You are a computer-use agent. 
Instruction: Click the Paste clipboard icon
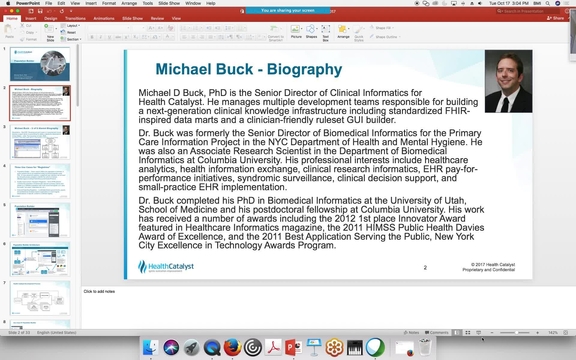pos(8,30)
